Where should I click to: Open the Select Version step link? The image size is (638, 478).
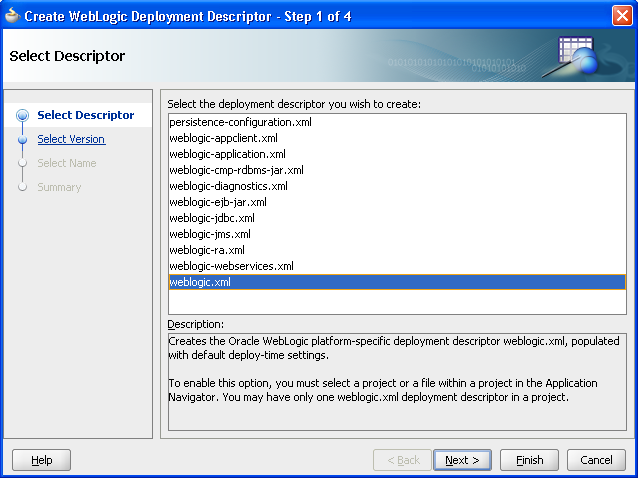click(x=71, y=140)
